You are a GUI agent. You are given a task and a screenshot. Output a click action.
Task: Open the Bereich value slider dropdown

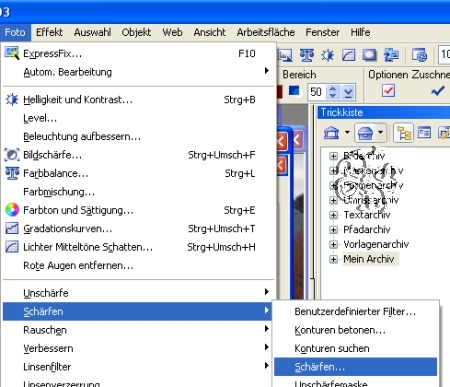click(x=348, y=92)
